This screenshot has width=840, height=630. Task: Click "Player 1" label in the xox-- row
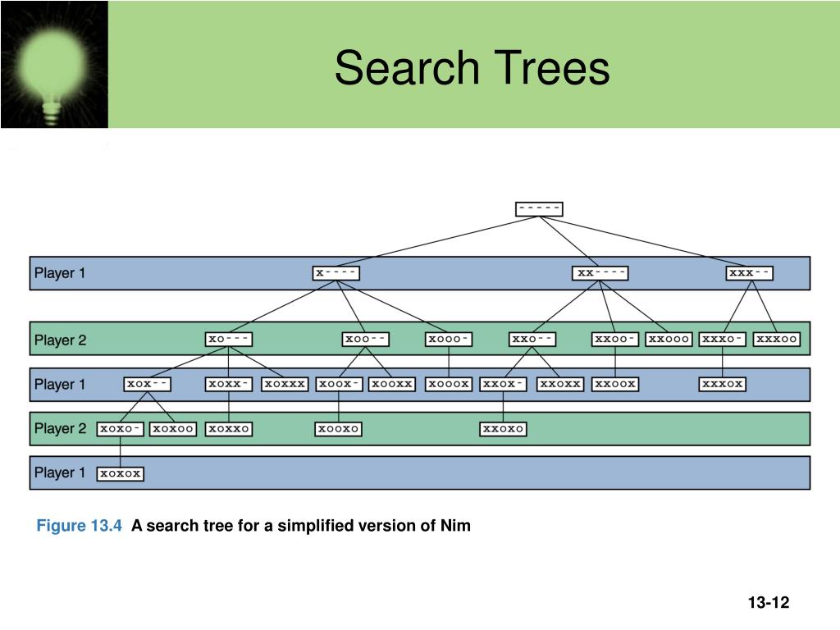pos(59,385)
